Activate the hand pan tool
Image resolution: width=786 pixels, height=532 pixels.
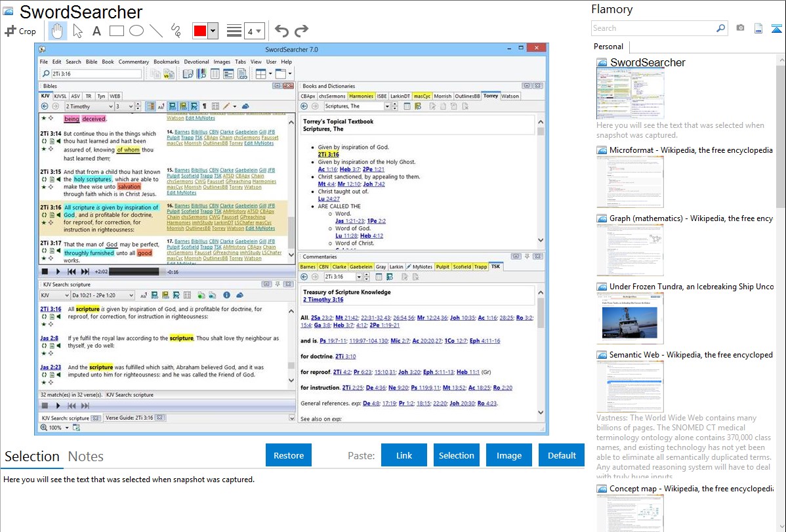(x=57, y=31)
